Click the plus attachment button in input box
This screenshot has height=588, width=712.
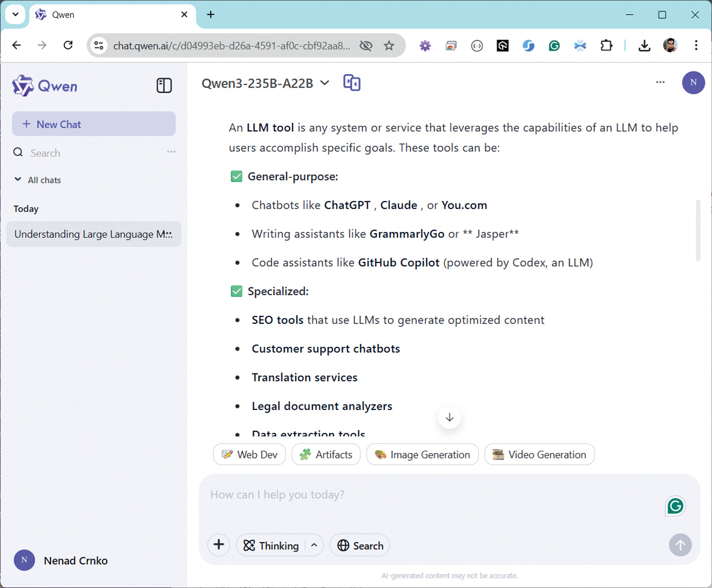point(219,545)
